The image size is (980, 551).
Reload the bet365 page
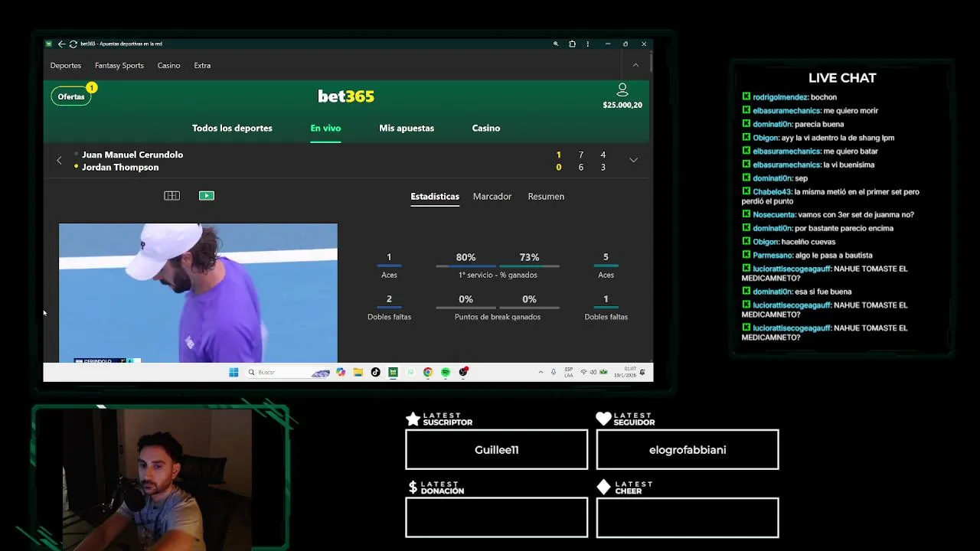coord(73,44)
